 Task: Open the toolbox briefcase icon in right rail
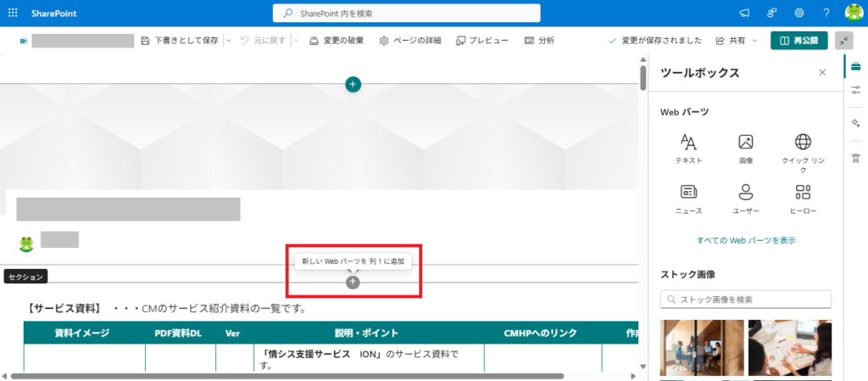[856, 66]
